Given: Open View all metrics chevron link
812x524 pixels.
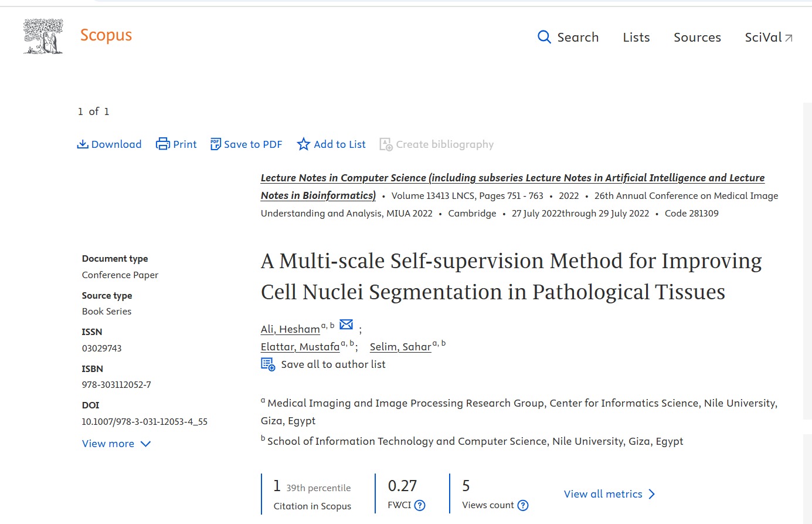Looking at the screenshot, I should coord(609,494).
